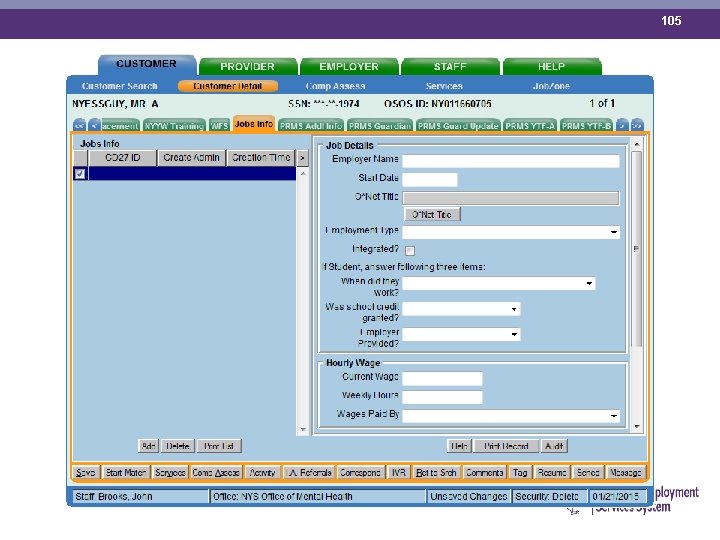The width and height of the screenshot is (720, 540).
Task: Switch to the CUSTOMER main tab
Action: pos(146,64)
